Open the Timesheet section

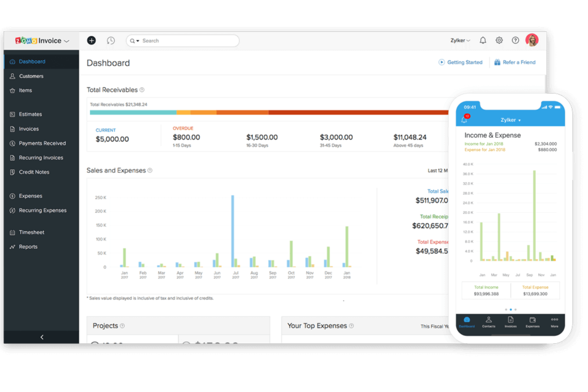tap(31, 232)
